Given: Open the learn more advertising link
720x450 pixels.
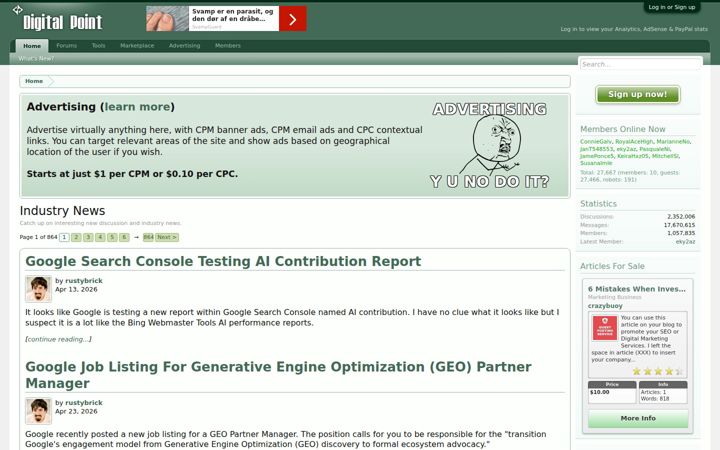Looking at the screenshot, I should click(x=137, y=107).
